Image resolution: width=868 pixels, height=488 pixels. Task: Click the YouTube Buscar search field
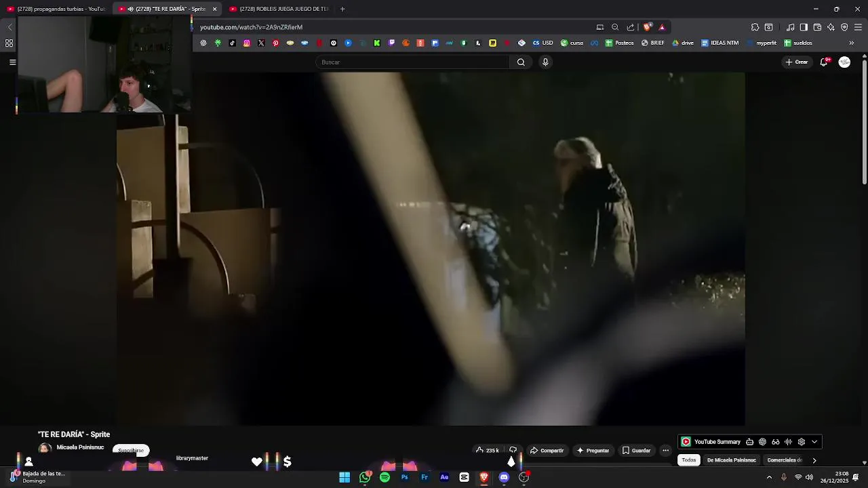coord(412,62)
